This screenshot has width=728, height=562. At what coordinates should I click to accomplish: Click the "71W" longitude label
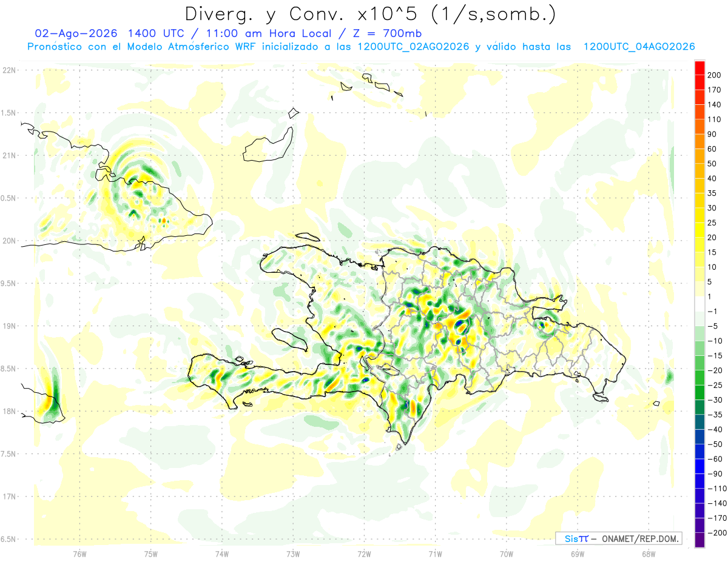(435, 554)
